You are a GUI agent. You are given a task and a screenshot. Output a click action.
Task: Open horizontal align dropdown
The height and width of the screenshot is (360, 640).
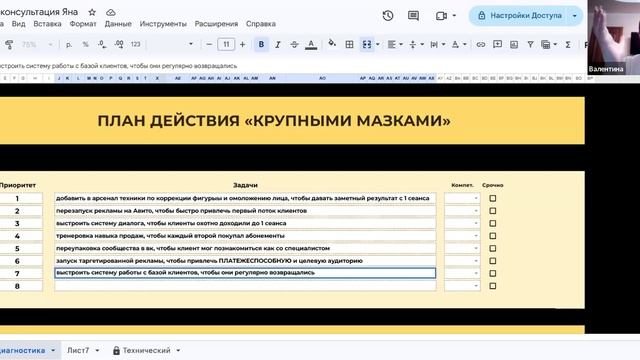point(395,44)
